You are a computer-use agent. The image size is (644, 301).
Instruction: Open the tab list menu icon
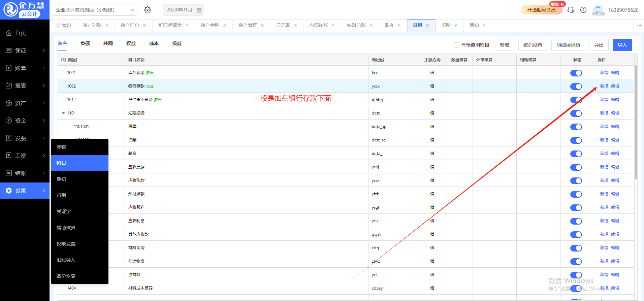point(640,25)
